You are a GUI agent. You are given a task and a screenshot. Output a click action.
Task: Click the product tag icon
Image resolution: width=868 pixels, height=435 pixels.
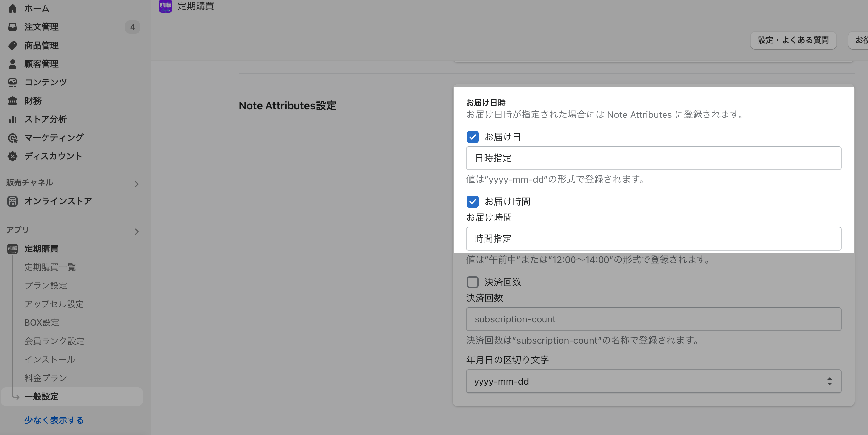[13, 46]
